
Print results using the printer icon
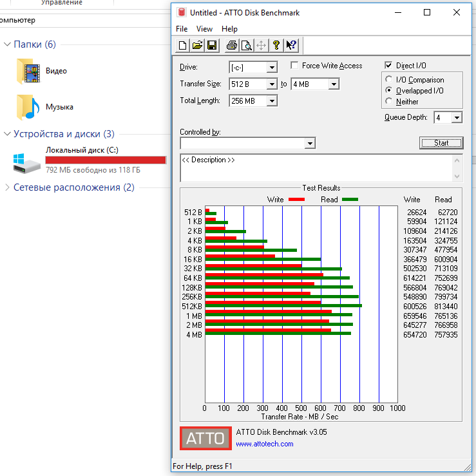click(231, 45)
